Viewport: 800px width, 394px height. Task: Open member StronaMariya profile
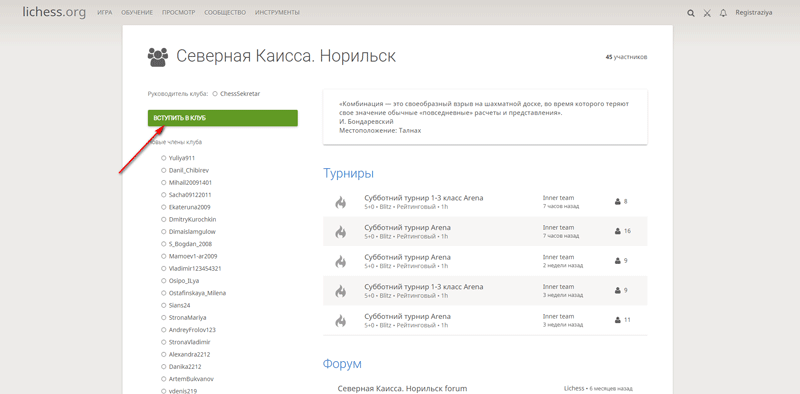(187, 317)
